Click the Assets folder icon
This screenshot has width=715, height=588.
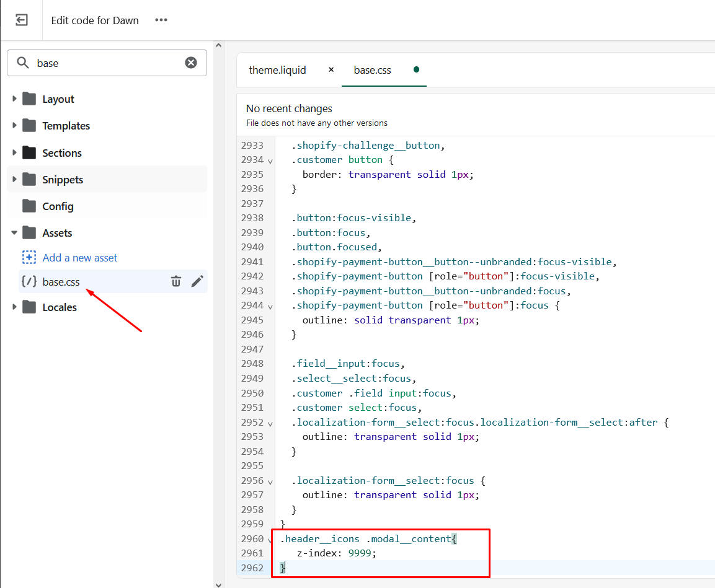point(29,233)
